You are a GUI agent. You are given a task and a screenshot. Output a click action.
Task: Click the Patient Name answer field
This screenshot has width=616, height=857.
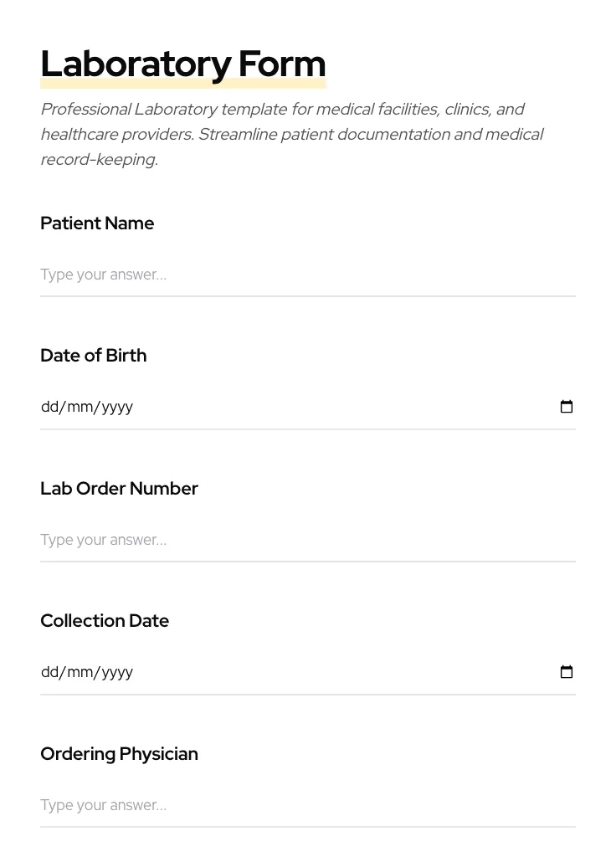pos(307,275)
